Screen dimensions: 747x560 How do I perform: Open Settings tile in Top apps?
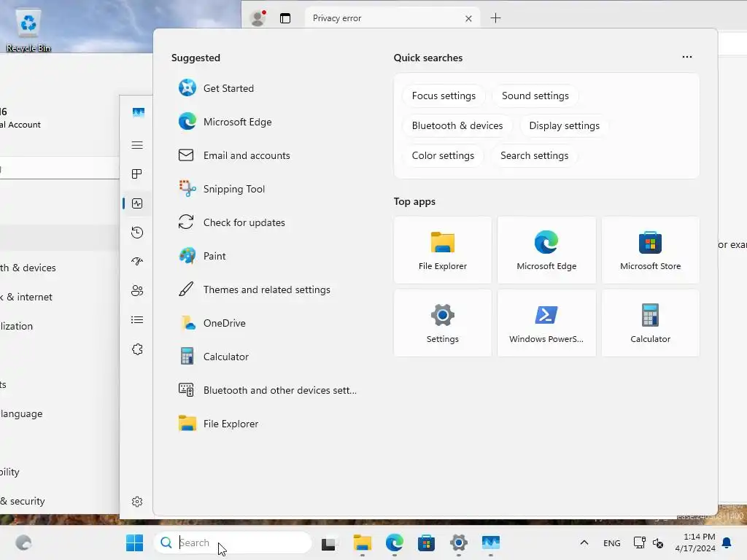pyautogui.click(x=443, y=323)
